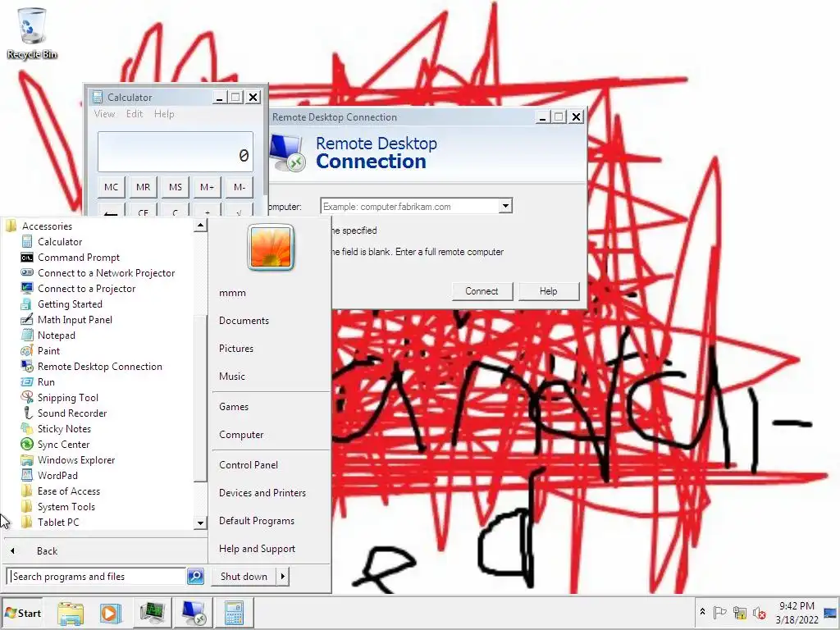Screen dimensions: 840x630
Task: Click the MR calculator key
Action: pyautogui.click(x=143, y=187)
